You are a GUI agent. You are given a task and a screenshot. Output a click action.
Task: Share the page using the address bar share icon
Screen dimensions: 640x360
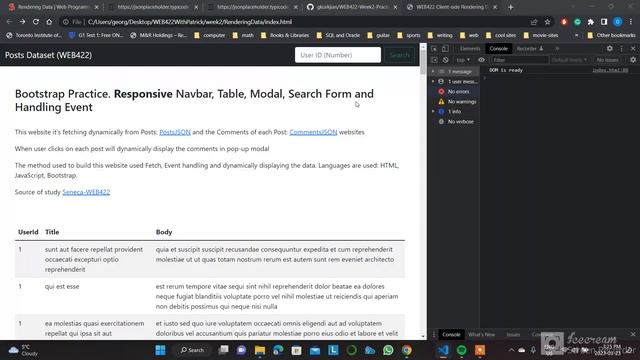point(534,22)
